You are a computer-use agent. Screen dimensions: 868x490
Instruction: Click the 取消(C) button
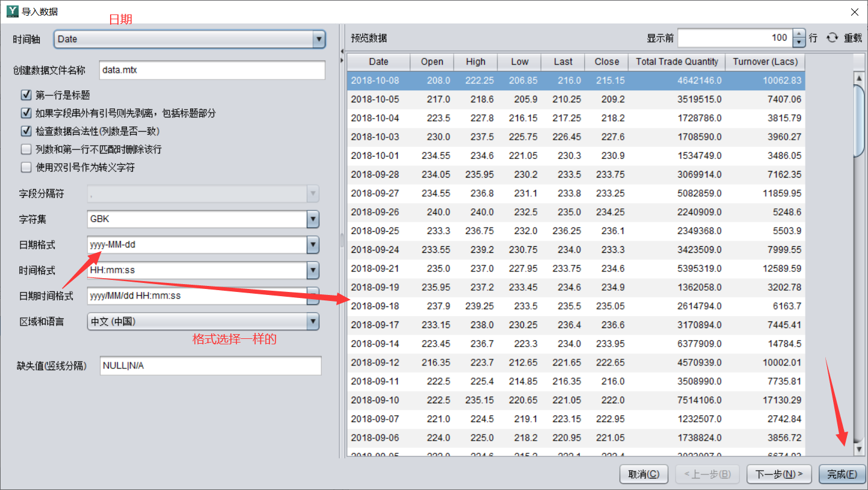[x=644, y=474]
